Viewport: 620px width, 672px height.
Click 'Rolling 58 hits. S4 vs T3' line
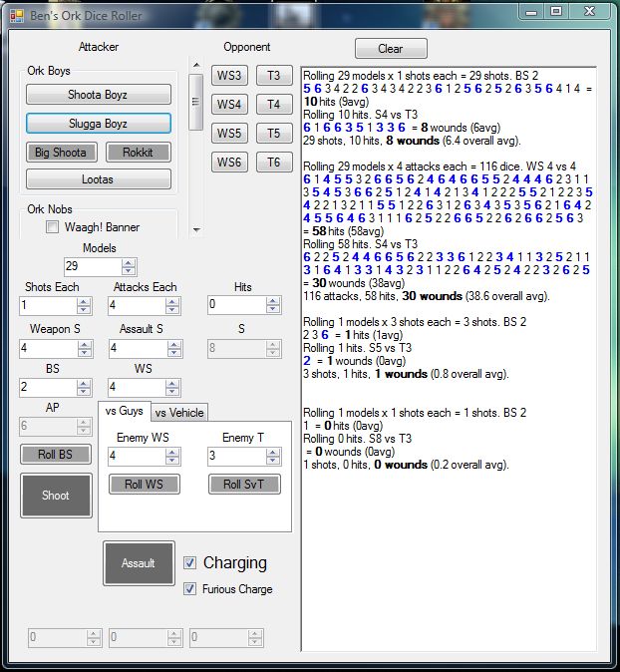361,244
